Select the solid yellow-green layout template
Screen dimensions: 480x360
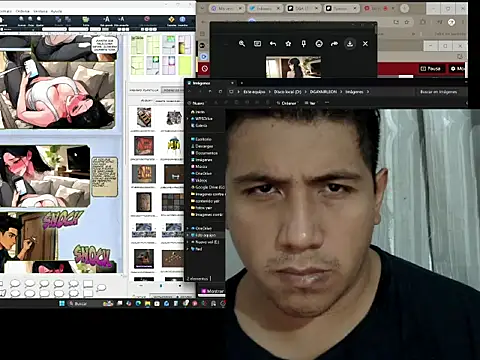tap(185, 65)
